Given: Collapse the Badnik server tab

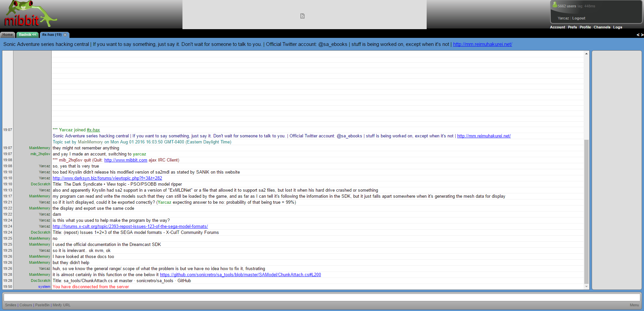Looking at the screenshot, I should pyautogui.click(x=28, y=35).
